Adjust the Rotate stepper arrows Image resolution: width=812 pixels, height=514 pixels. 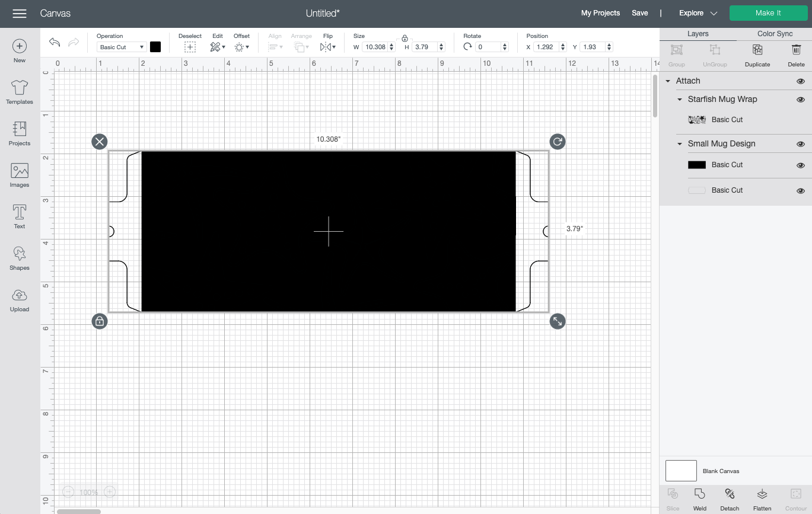point(505,47)
